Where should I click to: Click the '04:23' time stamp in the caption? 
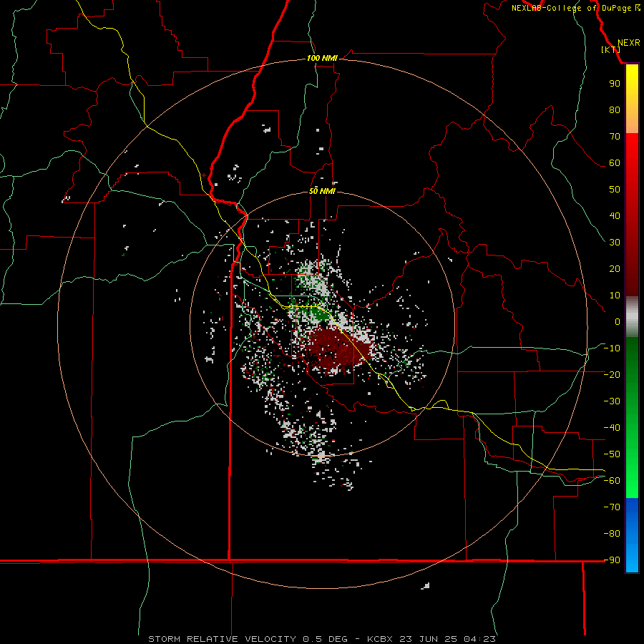point(479,639)
